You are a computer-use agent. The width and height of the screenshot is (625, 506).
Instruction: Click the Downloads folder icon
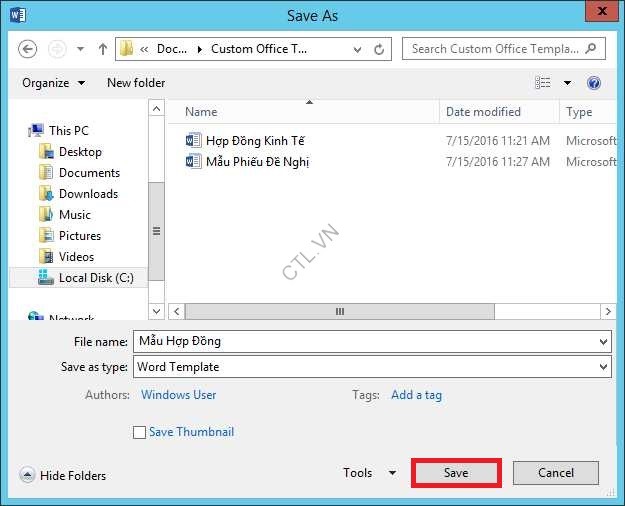tap(46, 194)
